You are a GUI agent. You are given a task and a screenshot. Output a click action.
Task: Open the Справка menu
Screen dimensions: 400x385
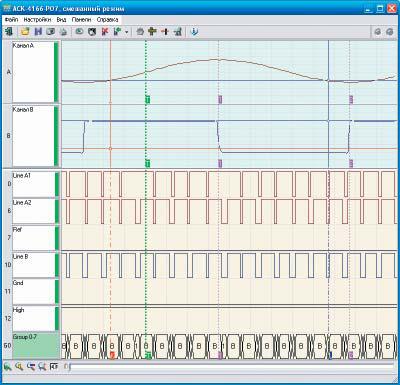pyautogui.click(x=107, y=20)
